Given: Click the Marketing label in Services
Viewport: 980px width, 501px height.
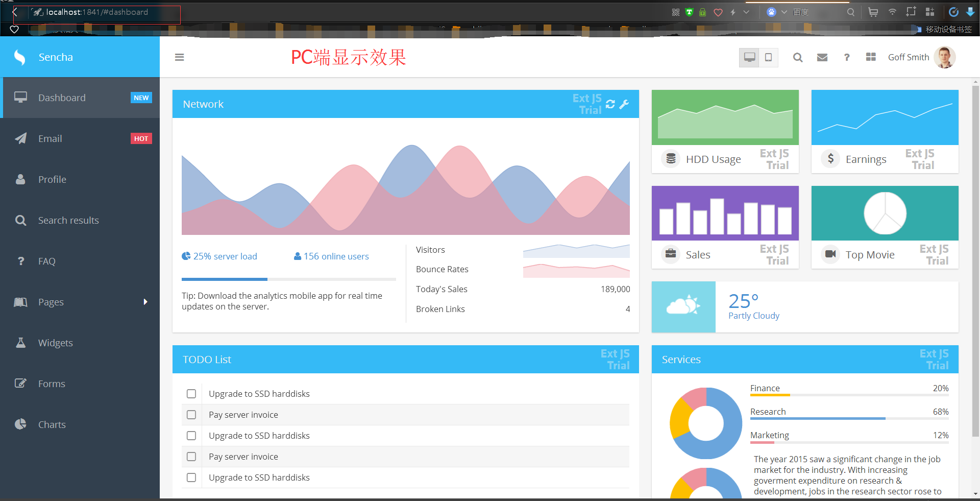Looking at the screenshot, I should pyautogui.click(x=770, y=435).
